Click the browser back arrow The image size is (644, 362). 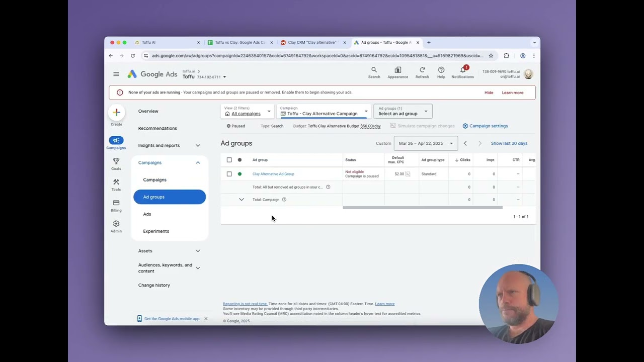tap(111, 56)
